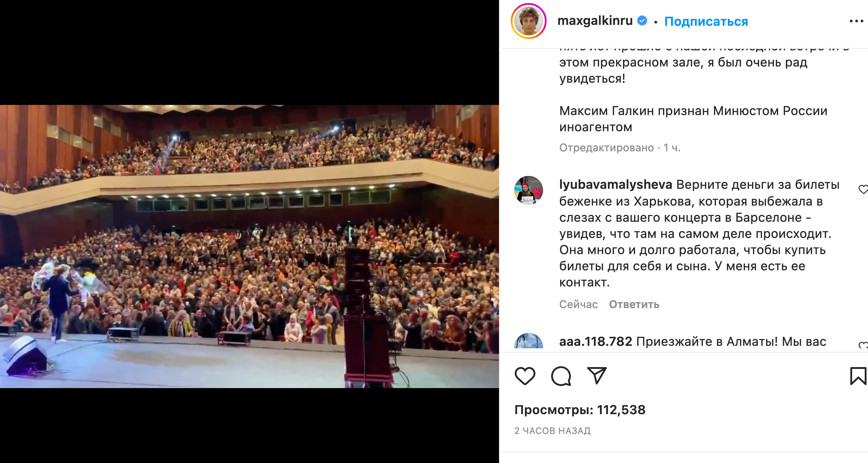The width and height of the screenshot is (868, 463).
Task: Open the 2 ЧАСОВ НАЗАД post timestamp
Action: pos(552,431)
